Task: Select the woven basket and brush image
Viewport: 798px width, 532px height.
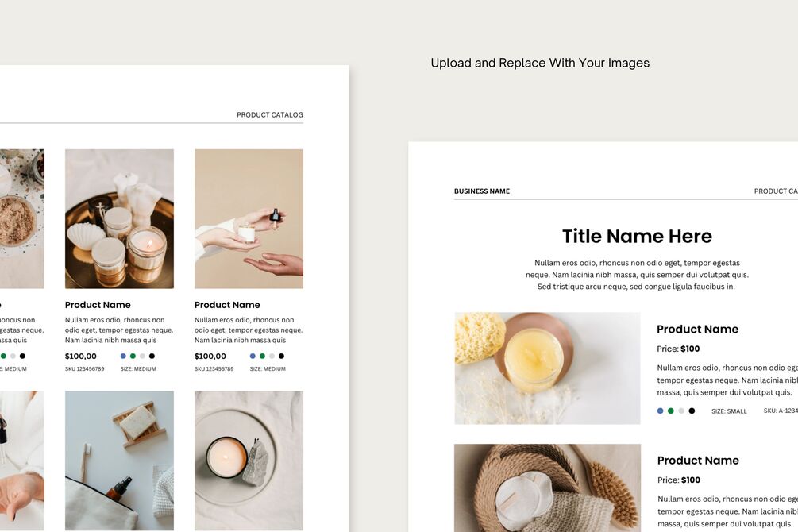Action: coord(547,488)
